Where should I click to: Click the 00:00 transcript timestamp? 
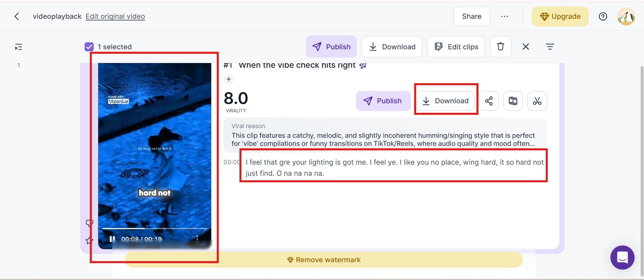232,162
